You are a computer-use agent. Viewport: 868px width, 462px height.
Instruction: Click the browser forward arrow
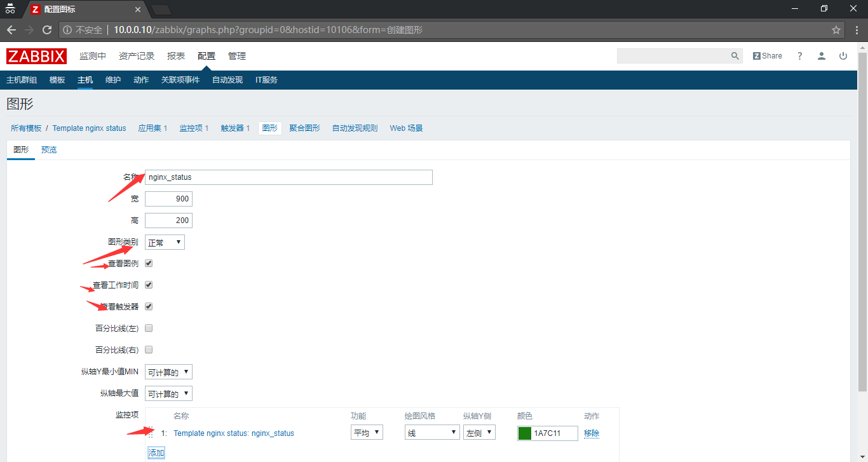pos(29,30)
